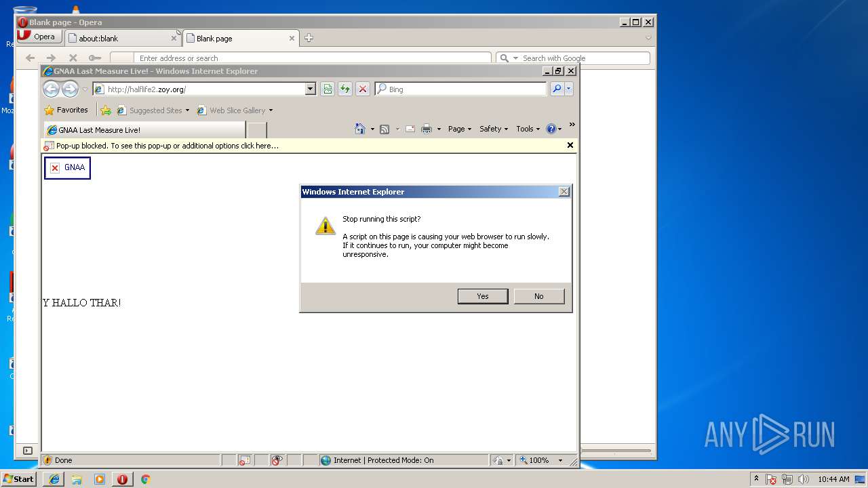Open the Chrome taskbar icon
The width and height of the screenshot is (868, 488).
click(145, 479)
